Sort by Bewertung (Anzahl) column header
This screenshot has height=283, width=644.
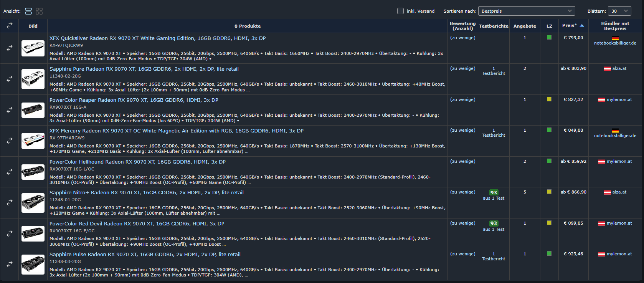click(x=462, y=26)
